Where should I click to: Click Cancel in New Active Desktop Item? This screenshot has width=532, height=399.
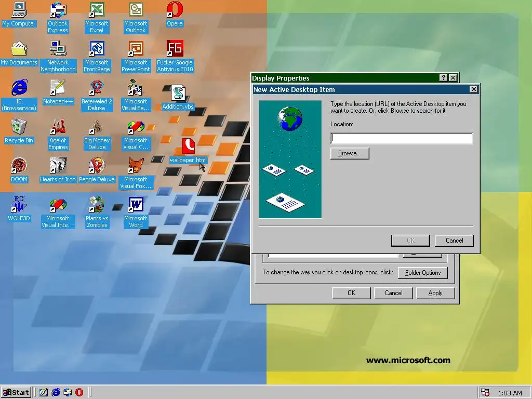(454, 241)
